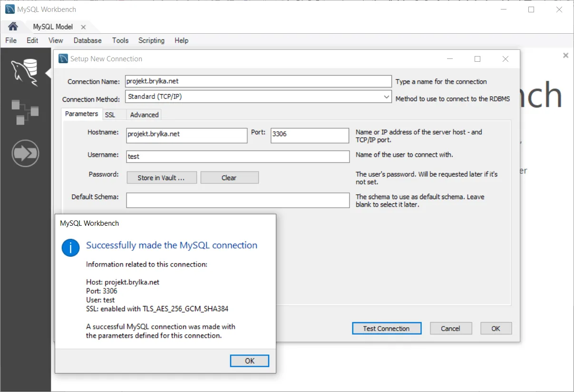Close the MySQL Model tab
This screenshot has height=392, width=574.
point(83,27)
